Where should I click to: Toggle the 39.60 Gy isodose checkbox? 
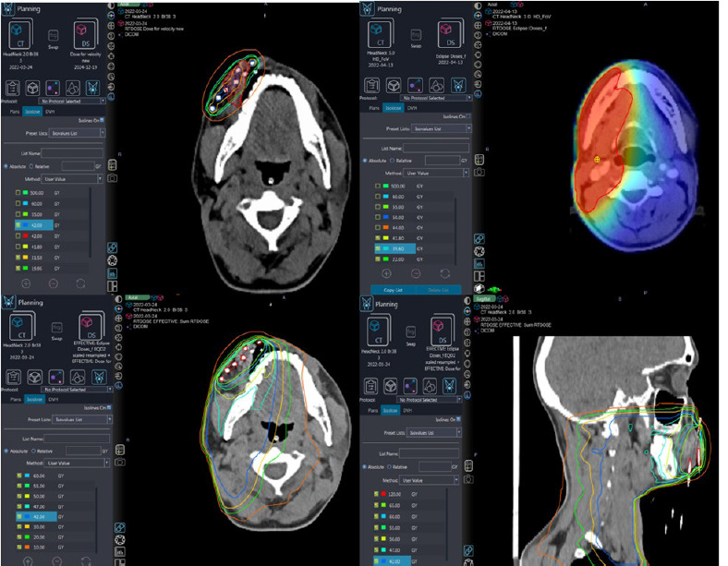tap(377, 248)
